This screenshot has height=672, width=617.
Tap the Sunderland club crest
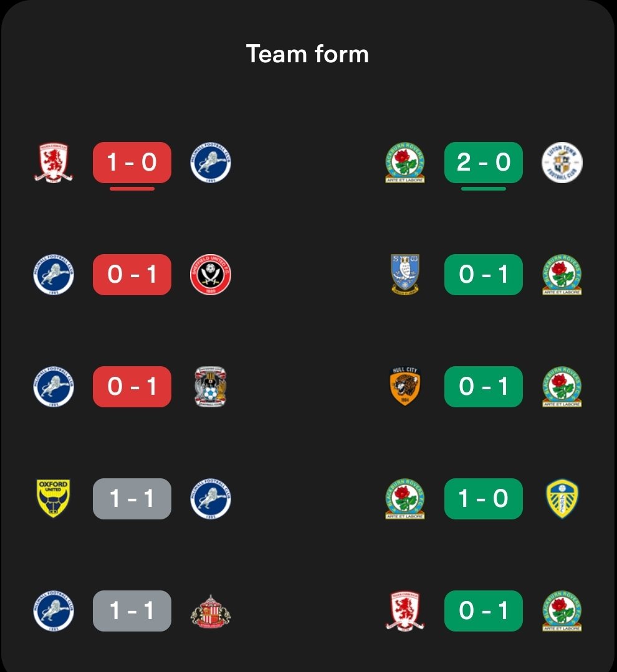coord(211,611)
